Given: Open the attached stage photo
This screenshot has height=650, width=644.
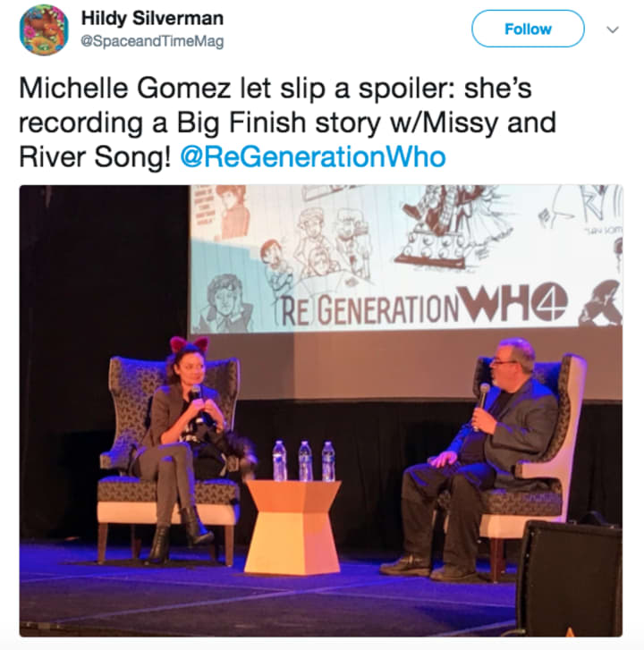Looking at the screenshot, I should pos(320,410).
